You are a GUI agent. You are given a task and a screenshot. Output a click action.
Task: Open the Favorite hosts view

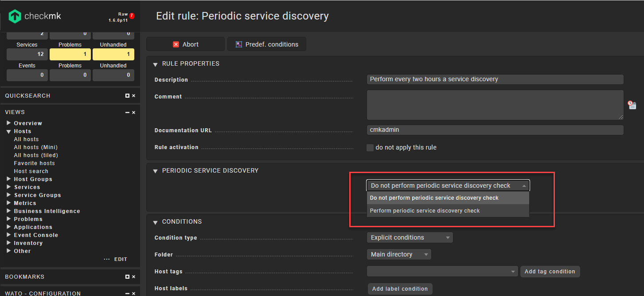[x=34, y=163]
